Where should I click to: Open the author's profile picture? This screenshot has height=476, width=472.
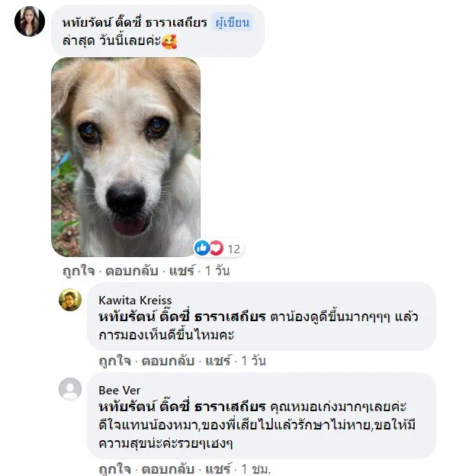pyautogui.click(x=30, y=21)
